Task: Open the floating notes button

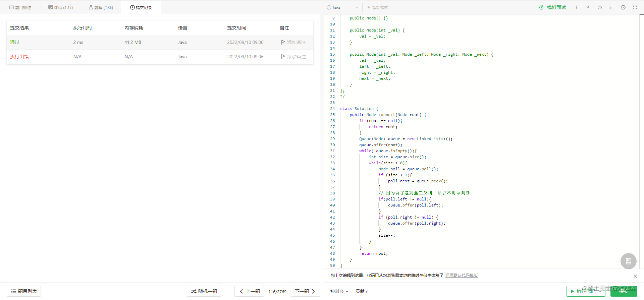Action: [x=629, y=261]
